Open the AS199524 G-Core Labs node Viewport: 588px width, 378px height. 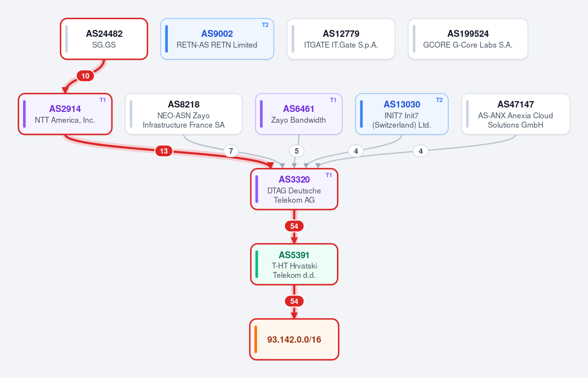coord(468,39)
